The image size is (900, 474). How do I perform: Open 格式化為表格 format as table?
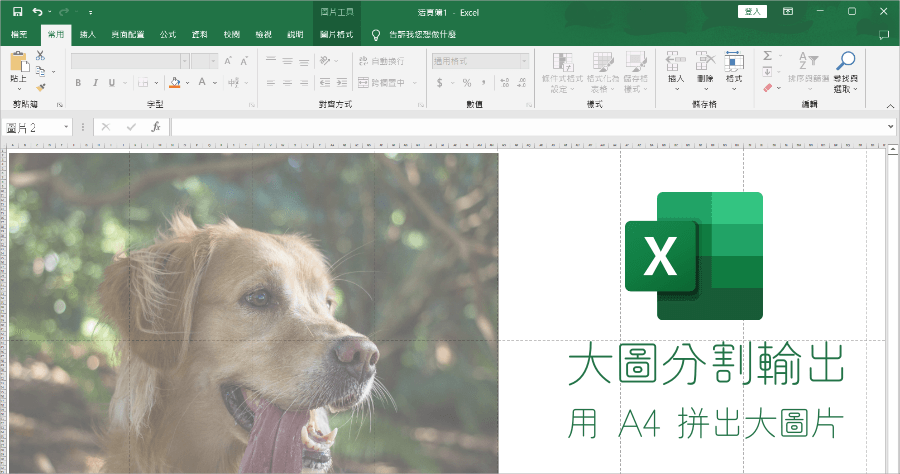603,72
